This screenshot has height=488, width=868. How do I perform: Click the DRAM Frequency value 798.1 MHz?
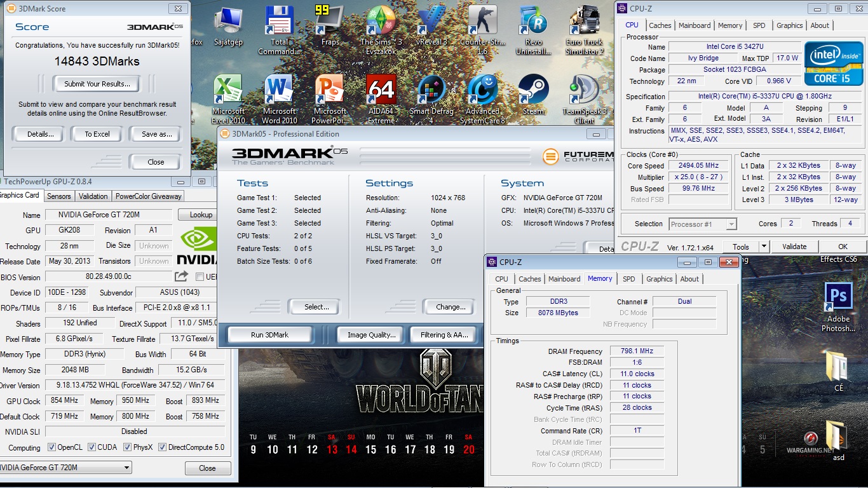click(637, 351)
